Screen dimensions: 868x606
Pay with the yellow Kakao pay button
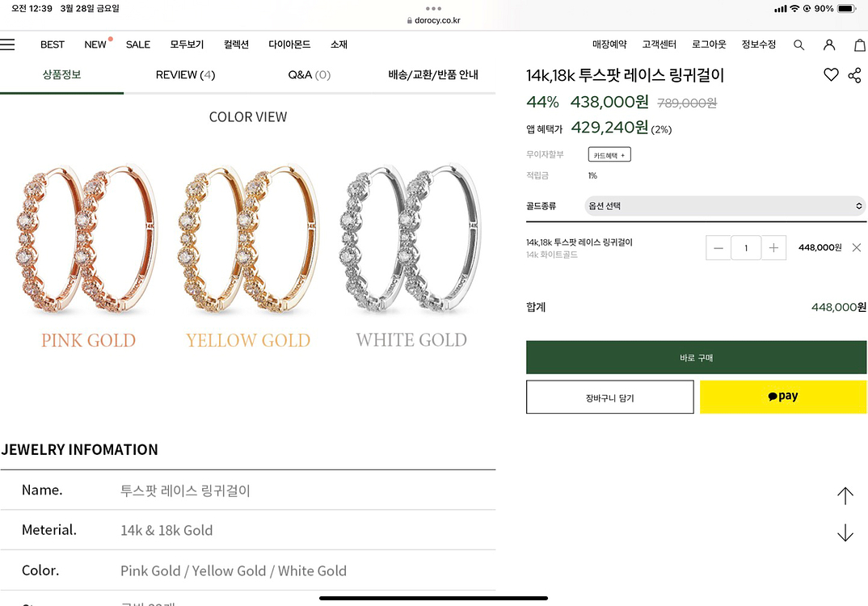pyautogui.click(x=783, y=397)
